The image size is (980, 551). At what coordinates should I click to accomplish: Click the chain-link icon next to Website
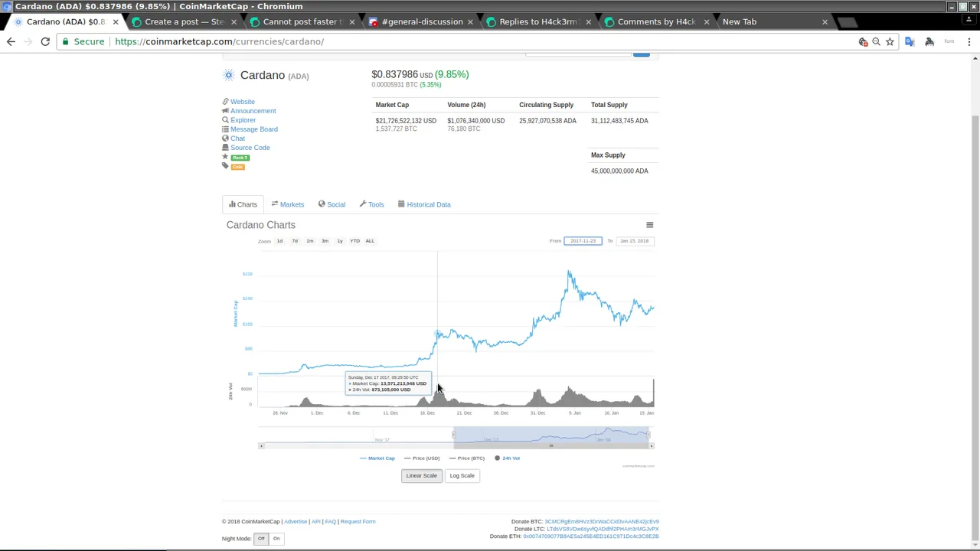(x=225, y=102)
